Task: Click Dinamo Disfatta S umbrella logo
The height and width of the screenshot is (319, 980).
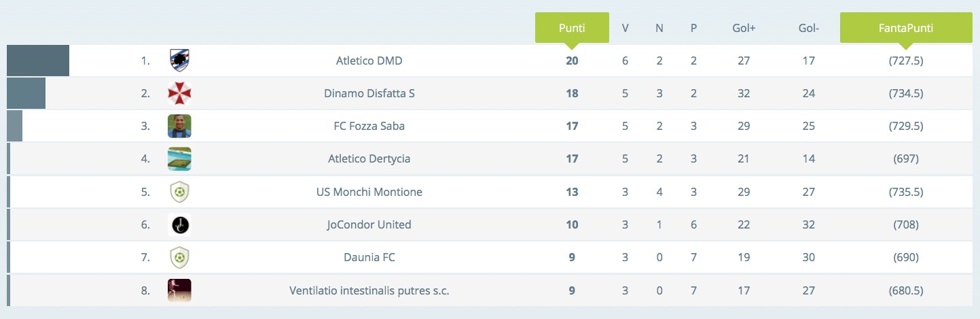Action: point(179,93)
